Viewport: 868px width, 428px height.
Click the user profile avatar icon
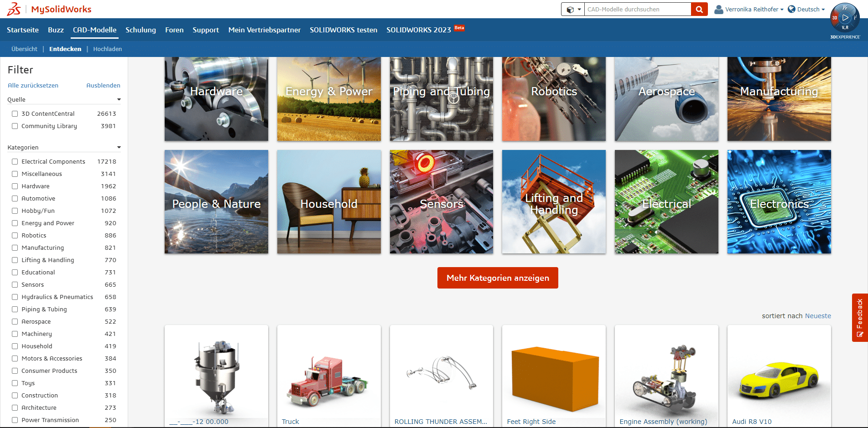[718, 9]
